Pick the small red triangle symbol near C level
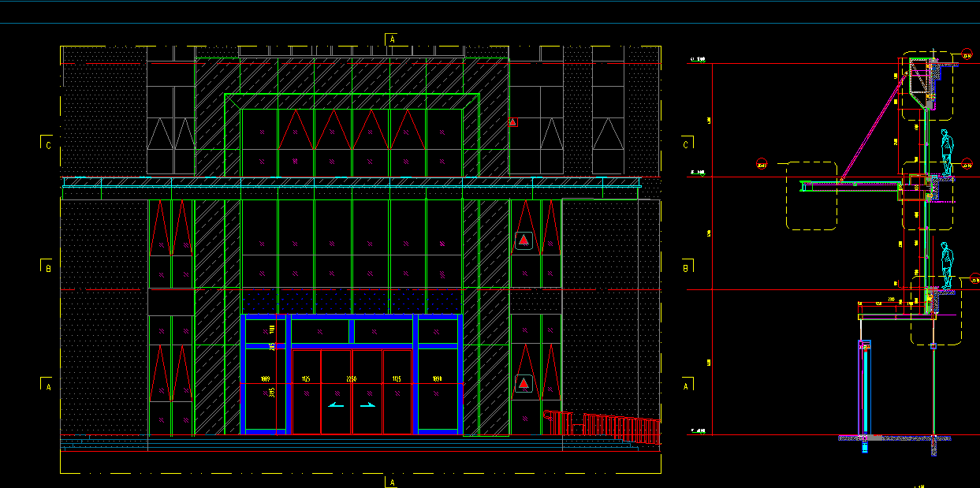This screenshot has height=488, width=980. [x=512, y=122]
